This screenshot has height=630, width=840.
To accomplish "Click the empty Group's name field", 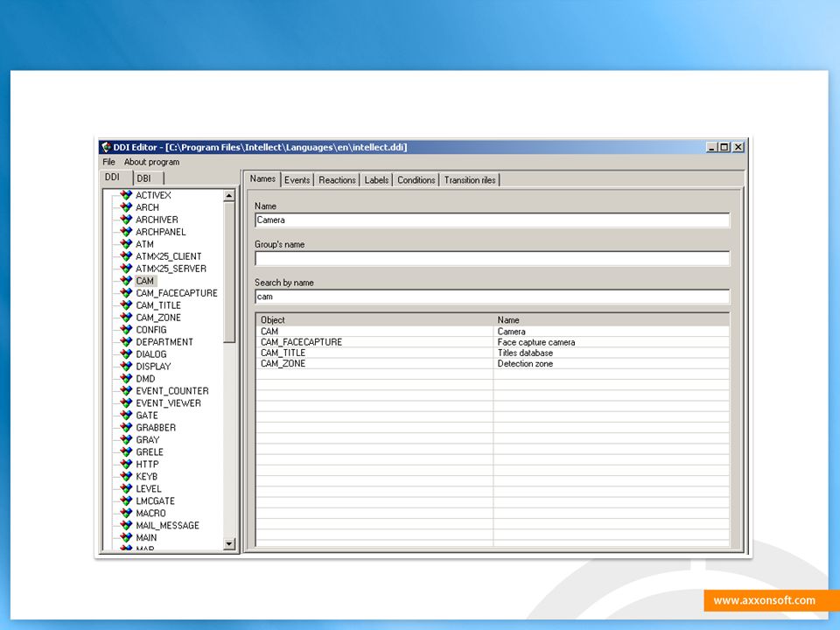I will click(493, 259).
